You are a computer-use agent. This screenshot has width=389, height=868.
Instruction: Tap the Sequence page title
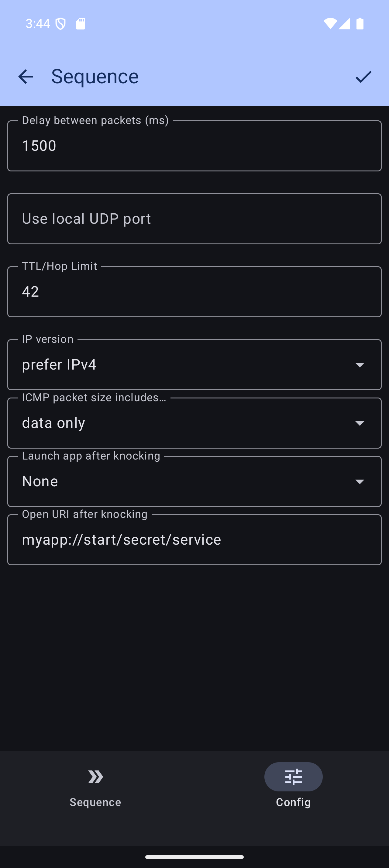95,77
